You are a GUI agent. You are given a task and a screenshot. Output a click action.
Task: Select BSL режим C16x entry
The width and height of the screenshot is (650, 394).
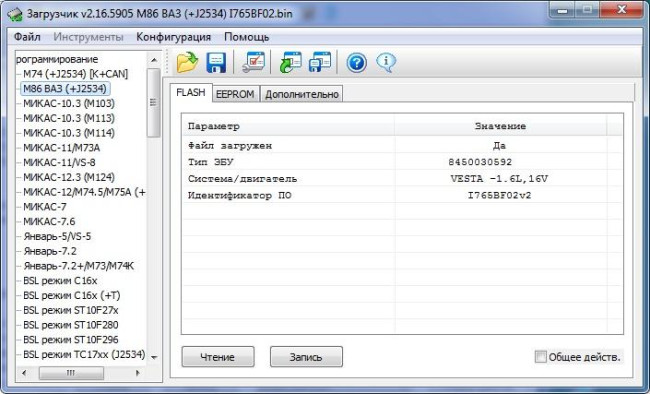click(60, 281)
